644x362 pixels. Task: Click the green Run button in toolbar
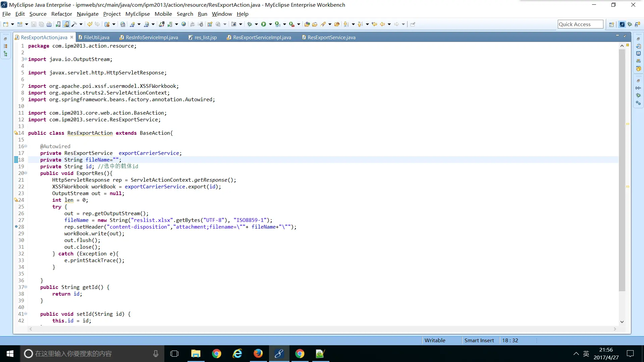[264, 24]
